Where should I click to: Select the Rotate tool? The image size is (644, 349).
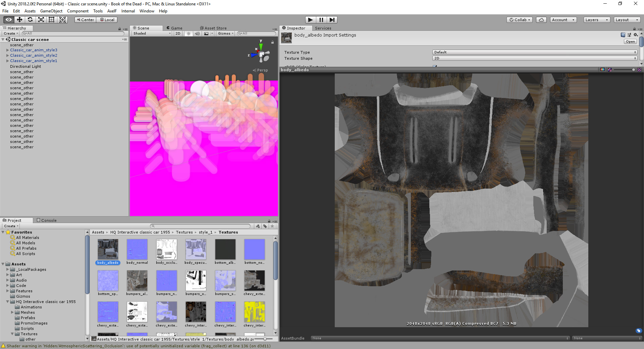(30, 20)
